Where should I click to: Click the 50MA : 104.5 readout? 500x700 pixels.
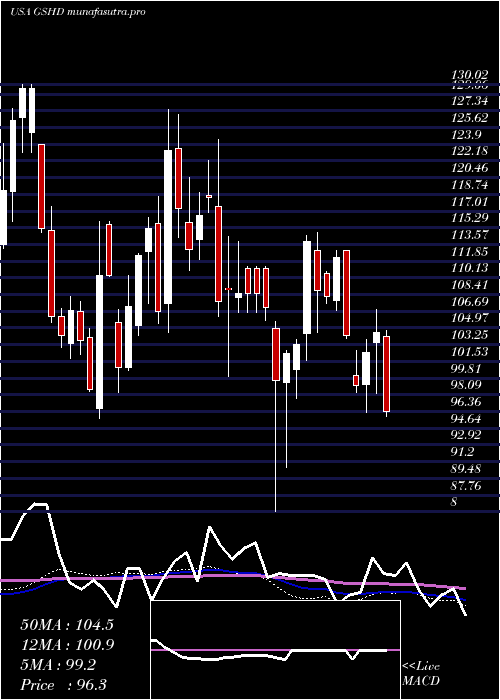(67, 624)
